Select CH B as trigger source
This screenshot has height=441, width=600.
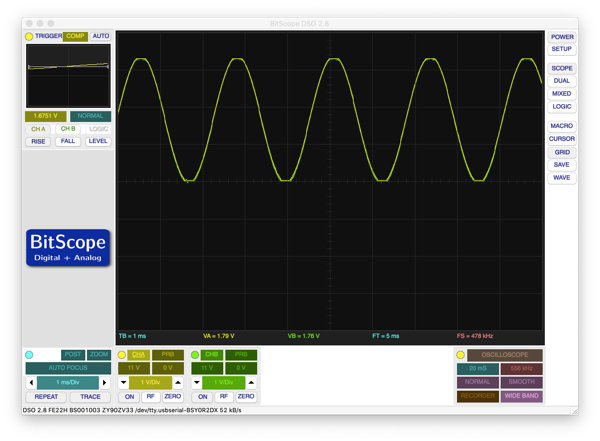tap(68, 129)
